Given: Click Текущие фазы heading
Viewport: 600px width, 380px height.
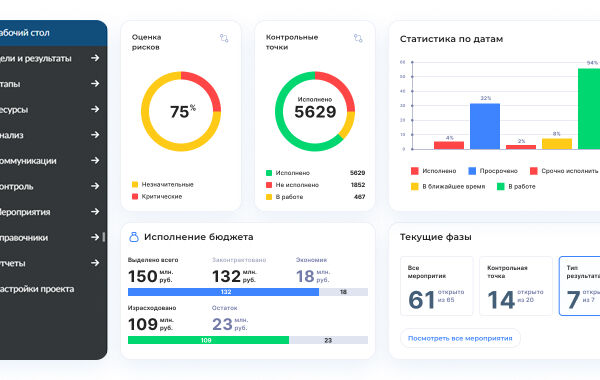Looking at the screenshot, I should point(435,237).
